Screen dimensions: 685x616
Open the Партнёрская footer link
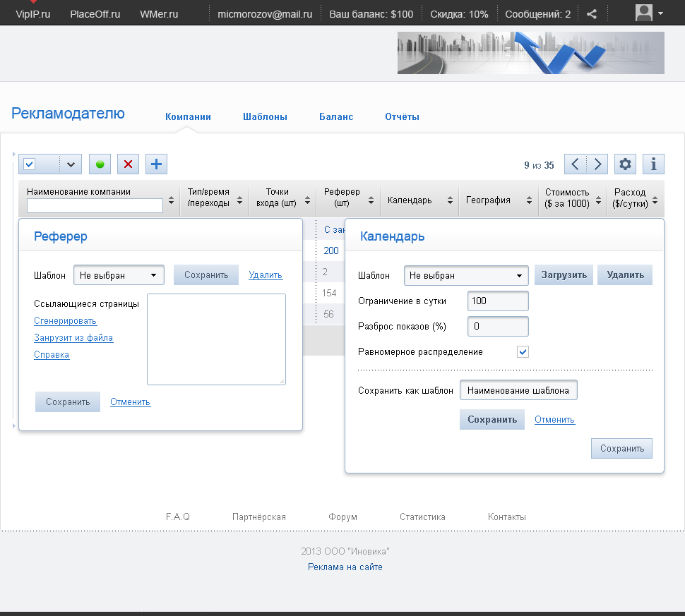coord(259,517)
